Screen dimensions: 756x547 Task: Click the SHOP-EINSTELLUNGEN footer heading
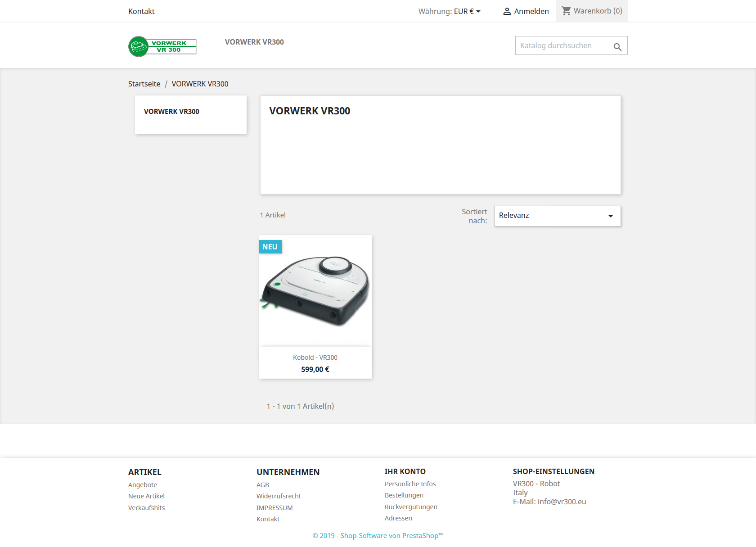553,471
